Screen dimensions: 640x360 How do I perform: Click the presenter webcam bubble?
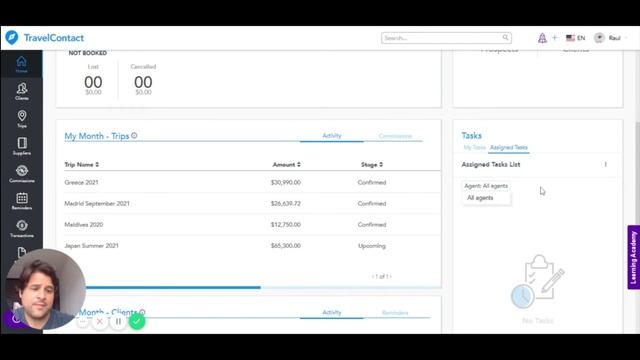45,289
